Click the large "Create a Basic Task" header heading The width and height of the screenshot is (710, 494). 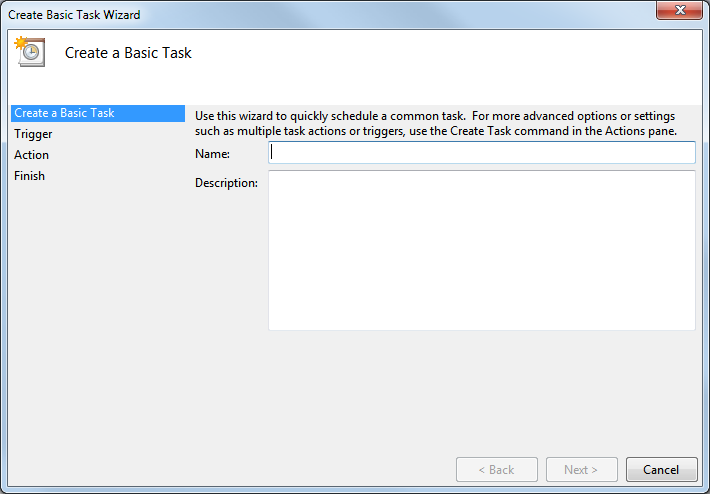128,53
